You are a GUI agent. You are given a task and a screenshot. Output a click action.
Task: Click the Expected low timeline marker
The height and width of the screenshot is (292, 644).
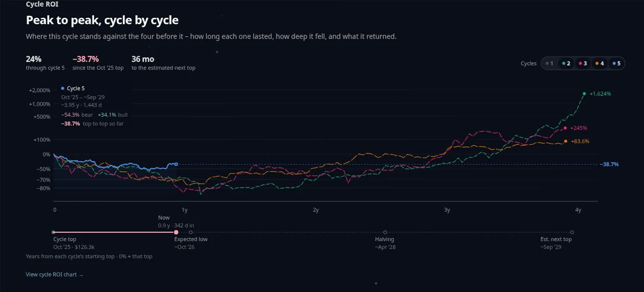click(191, 232)
